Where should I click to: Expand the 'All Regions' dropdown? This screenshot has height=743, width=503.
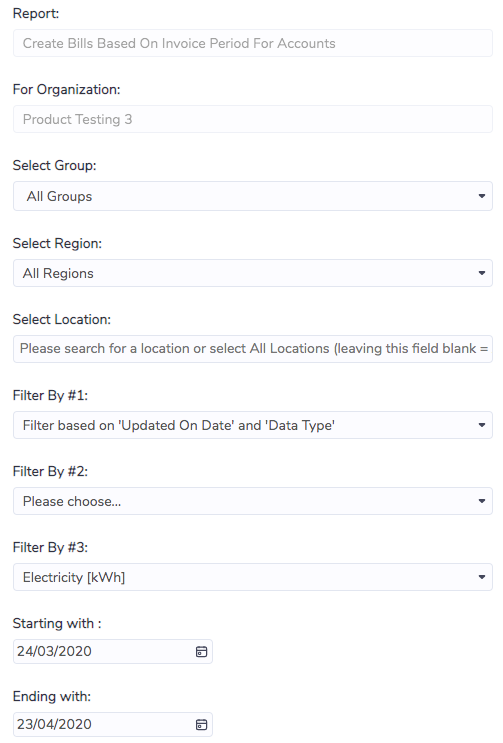click(253, 273)
